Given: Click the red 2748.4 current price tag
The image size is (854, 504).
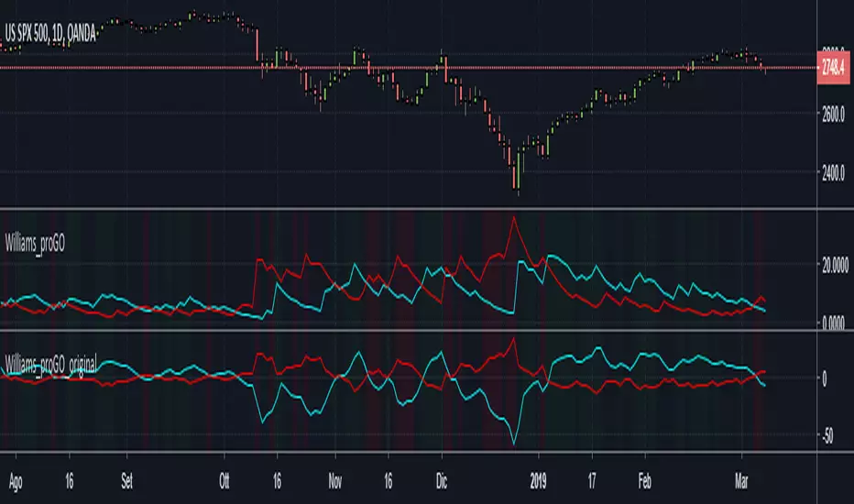Looking at the screenshot, I should click(x=833, y=68).
